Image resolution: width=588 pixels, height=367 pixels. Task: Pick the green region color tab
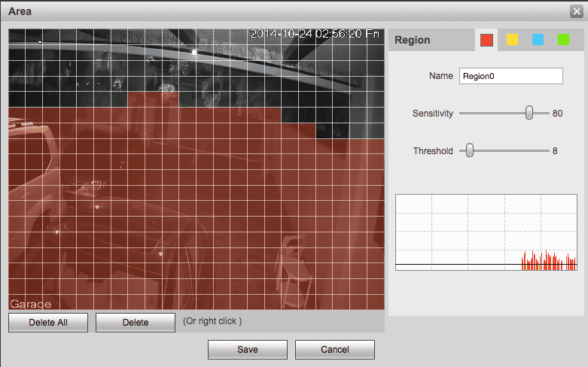click(563, 40)
